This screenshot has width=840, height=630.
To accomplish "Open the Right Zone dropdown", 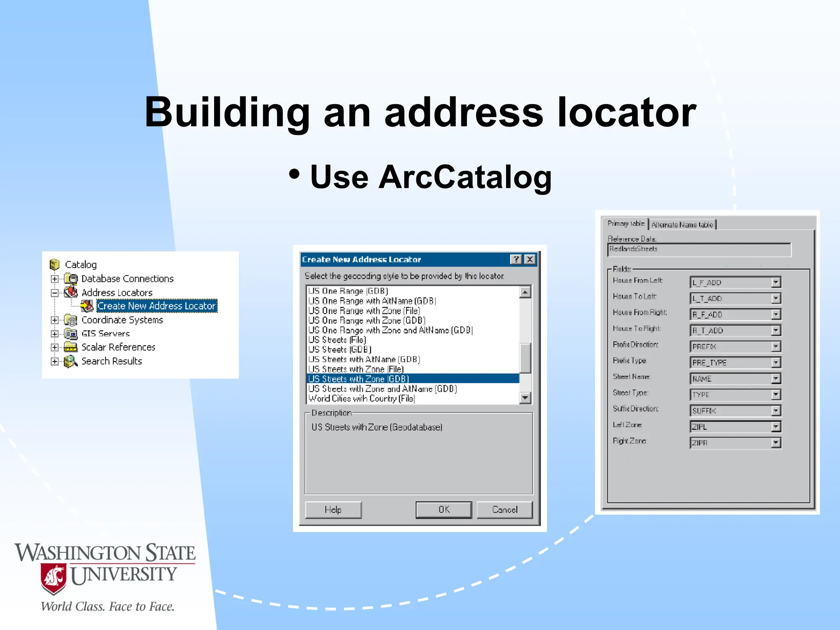I will point(775,443).
